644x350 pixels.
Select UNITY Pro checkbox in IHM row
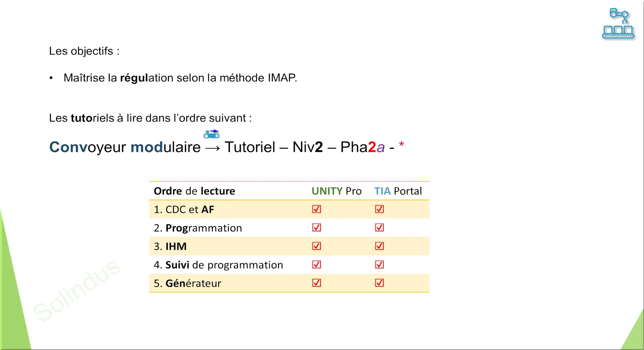(x=317, y=246)
